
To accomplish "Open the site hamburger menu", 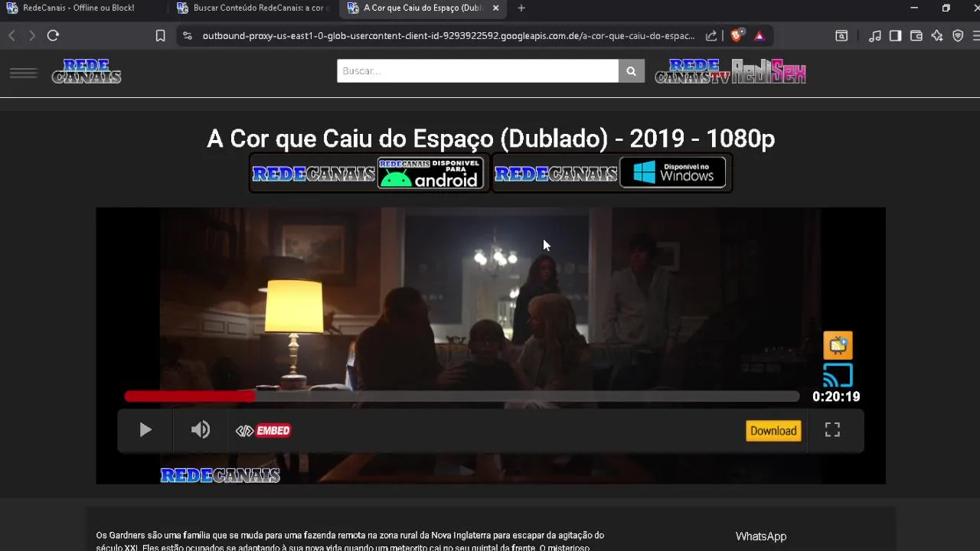I will tap(23, 73).
